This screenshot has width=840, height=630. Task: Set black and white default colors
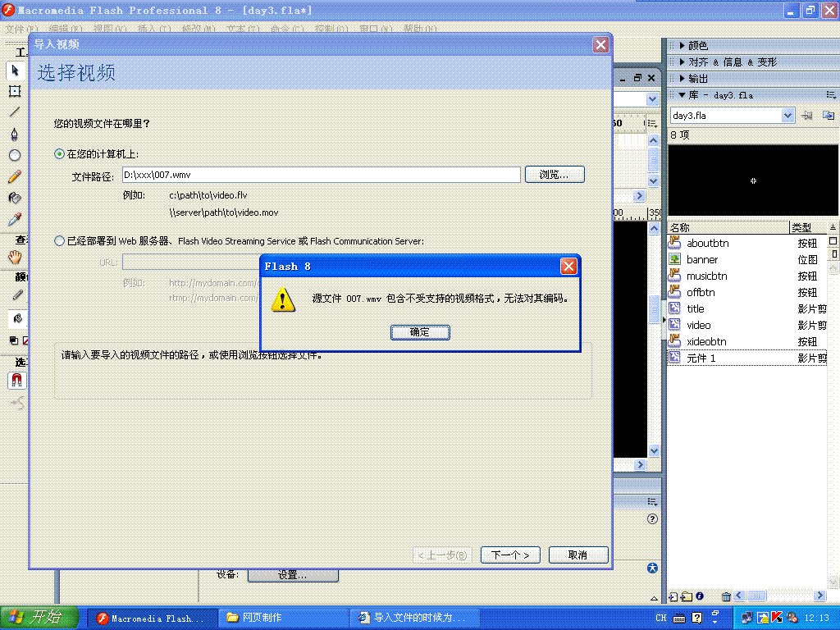click(x=14, y=340)
